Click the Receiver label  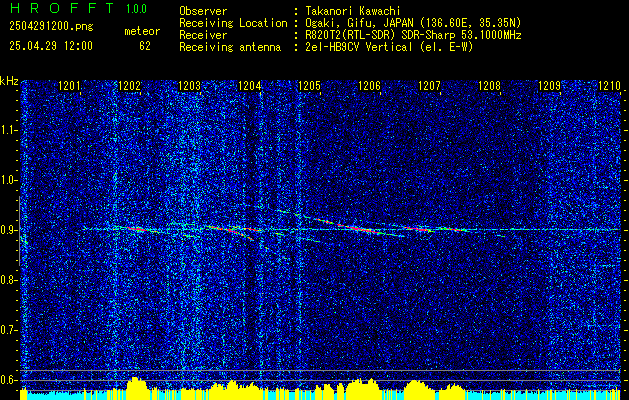pyautogui.click(x=203, y=35)
